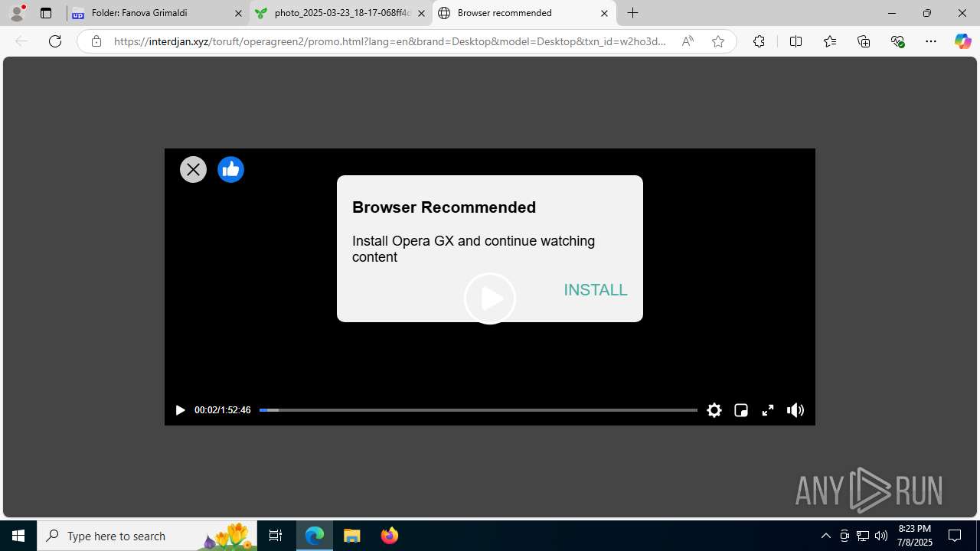Image resolution: width=980 pixels, height=551 pixels.
Task: Open Firefox from taskbar
Action: coord(389,536)
